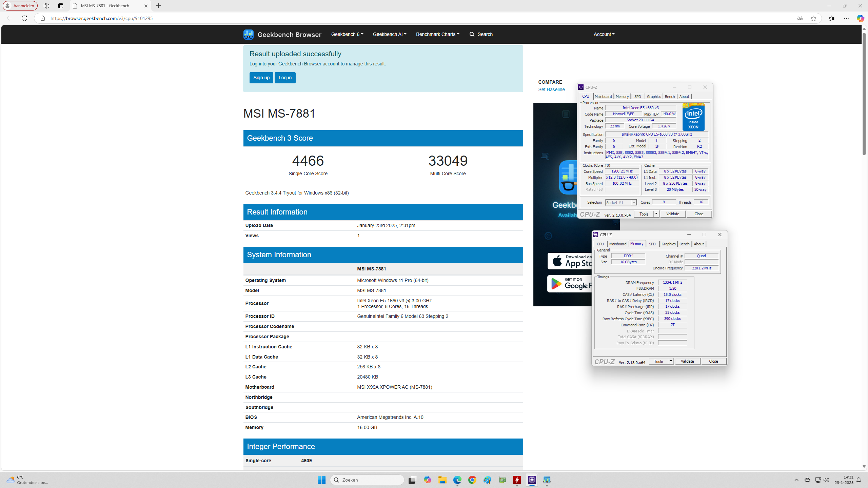Screen dimensions: 868x488
Task: Switch to SPD tab in upper CPU-Z window
Action: (x=637, y=97)
